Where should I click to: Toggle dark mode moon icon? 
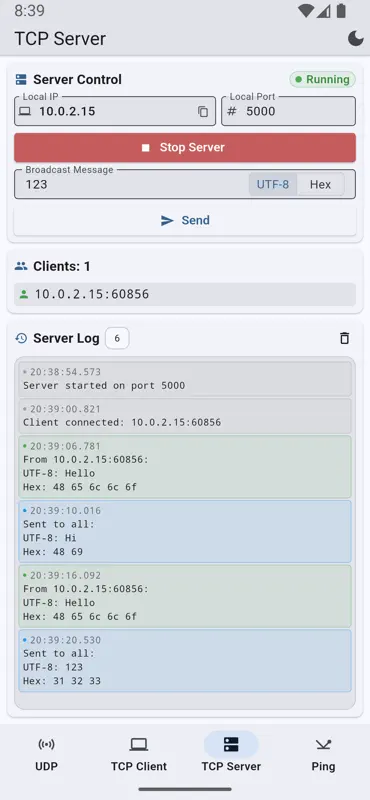(x=356, y=38)
